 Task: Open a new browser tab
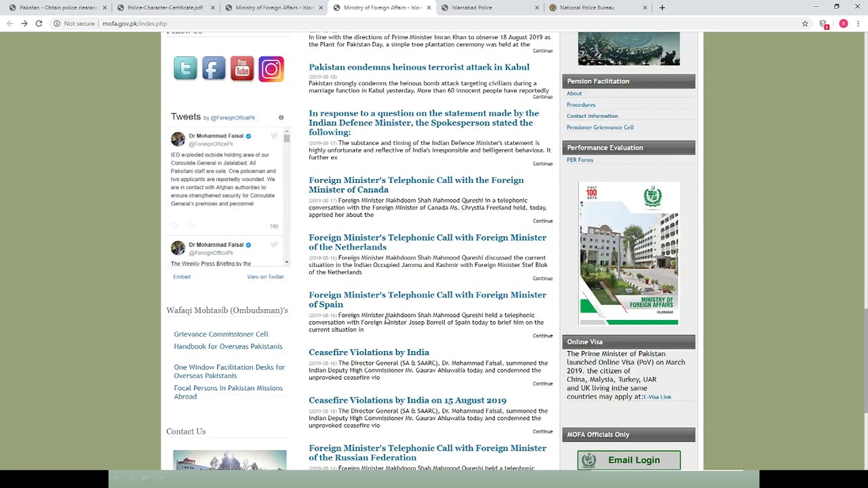click(x=662, y=7)
